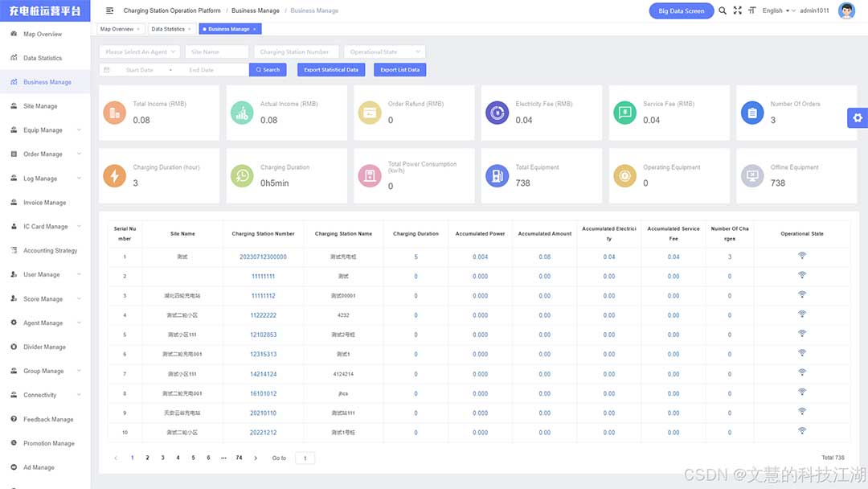
Task: Open charging station number 12102853 link
Action: [264, 335]
